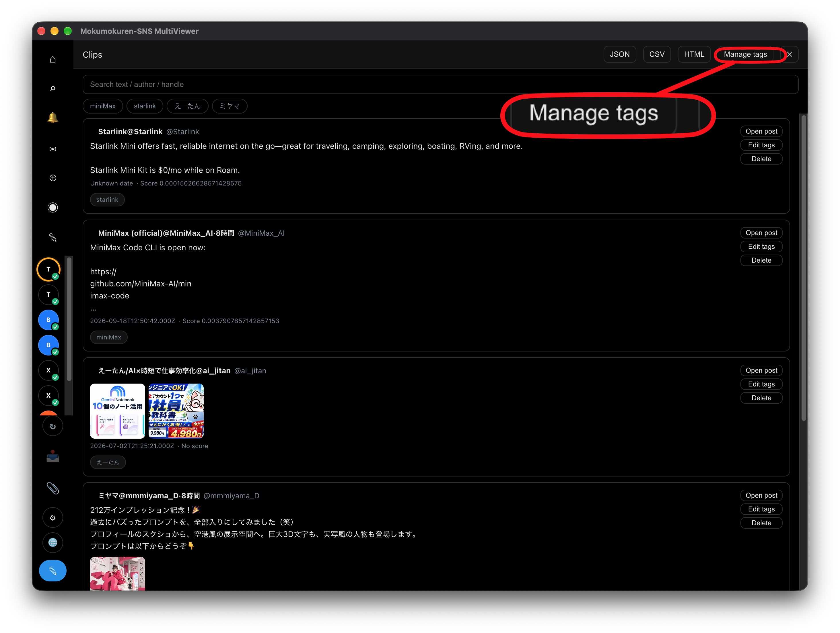Viewport: 840px width, 633px height.
Task: Delete the Starlink clip
Action: tap(761, 159)
